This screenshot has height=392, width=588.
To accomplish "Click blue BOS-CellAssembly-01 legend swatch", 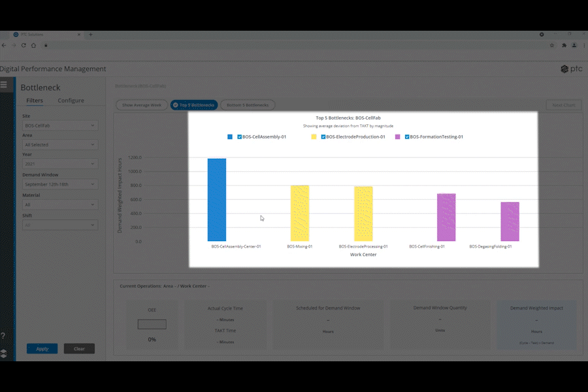I will [x=230, y=137].
